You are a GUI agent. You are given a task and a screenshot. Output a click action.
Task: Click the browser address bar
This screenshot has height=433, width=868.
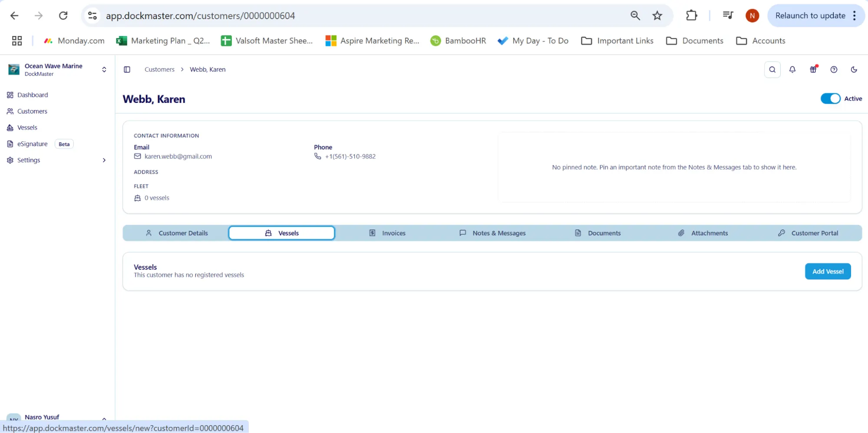[x=347, y=16]
